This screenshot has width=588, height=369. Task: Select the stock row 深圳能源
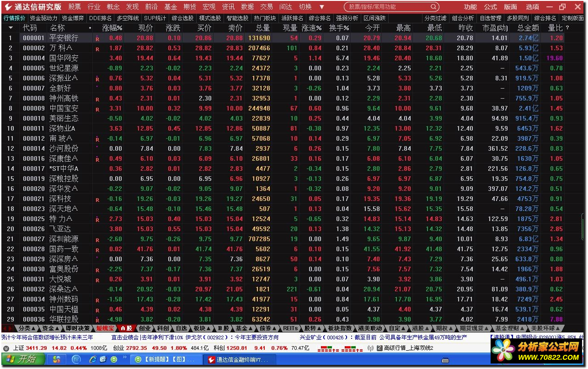point(283,239)
